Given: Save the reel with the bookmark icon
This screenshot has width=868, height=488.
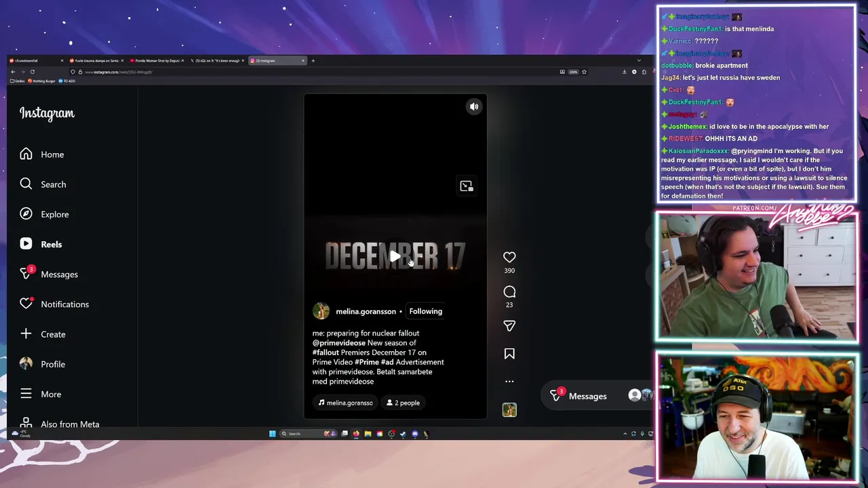Looking at the screenshot, I should click(509, 354).
